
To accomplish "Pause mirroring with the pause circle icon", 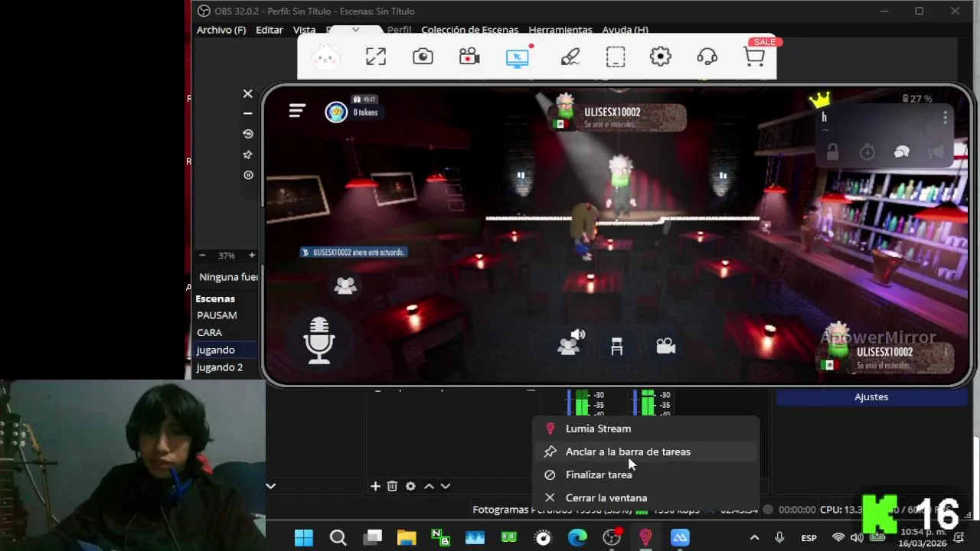I will (x=247, y=175).
